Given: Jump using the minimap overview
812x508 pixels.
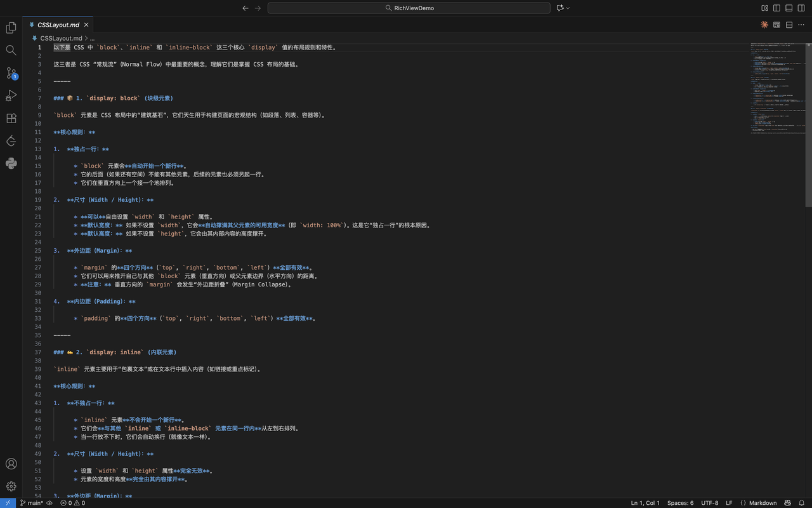Looking at the screenshot, I should [x=778, y=89].
